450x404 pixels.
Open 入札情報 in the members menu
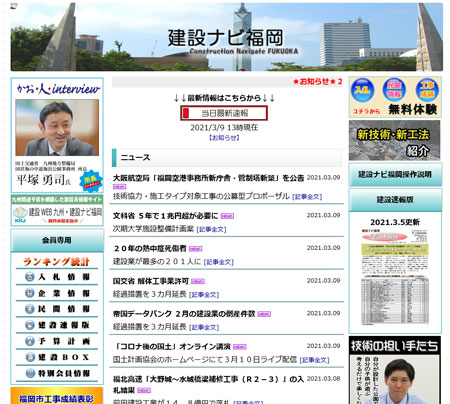(x=57, y=277)
